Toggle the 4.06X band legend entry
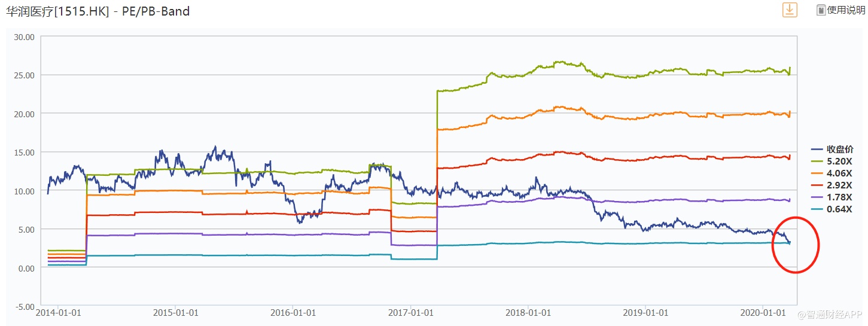 839,173
